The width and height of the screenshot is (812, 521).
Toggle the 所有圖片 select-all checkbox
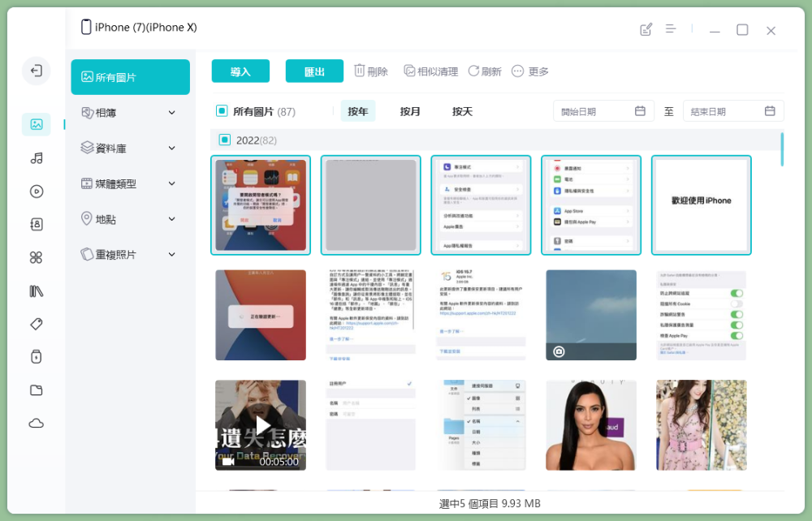pos(222,111)
